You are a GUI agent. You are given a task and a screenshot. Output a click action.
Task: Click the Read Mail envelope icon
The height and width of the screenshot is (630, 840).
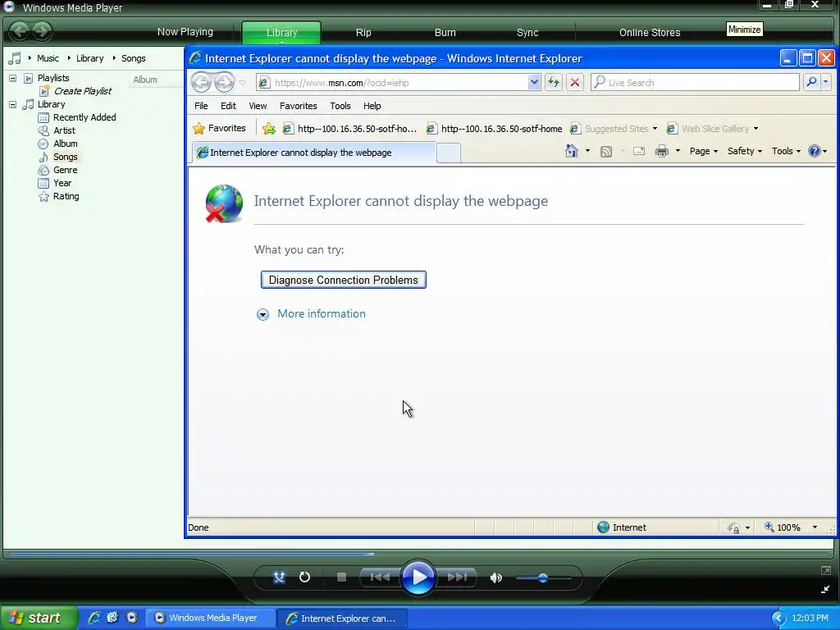638,151
